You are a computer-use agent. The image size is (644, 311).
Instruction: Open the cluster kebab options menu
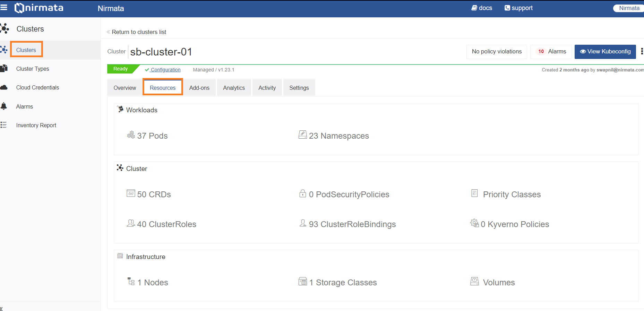pos(642,51)
